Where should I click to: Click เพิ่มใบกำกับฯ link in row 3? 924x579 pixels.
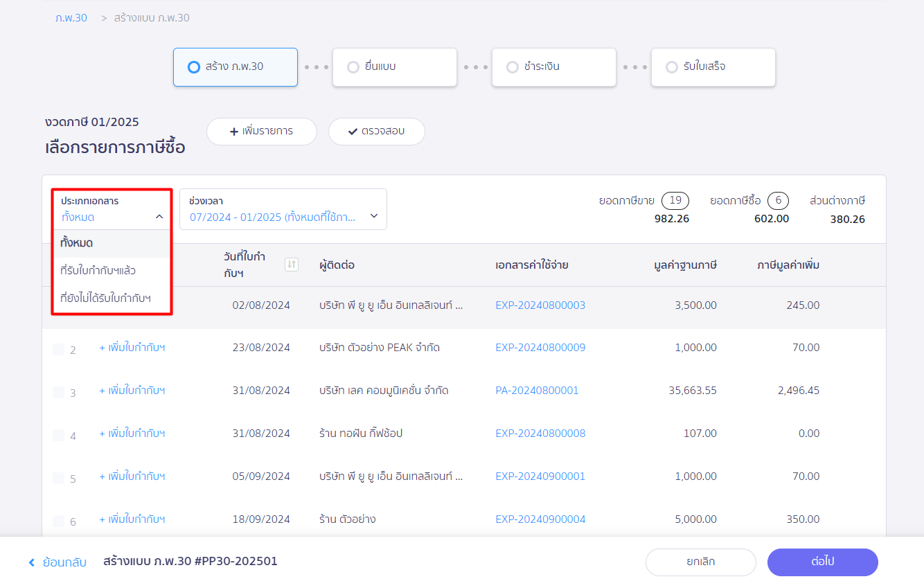tap(132, 391)
